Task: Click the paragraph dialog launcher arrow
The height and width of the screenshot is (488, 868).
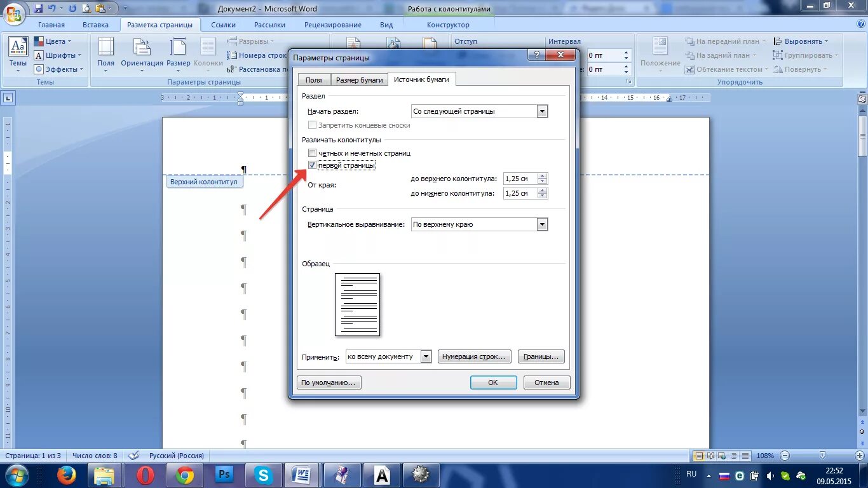Action: 629,82
